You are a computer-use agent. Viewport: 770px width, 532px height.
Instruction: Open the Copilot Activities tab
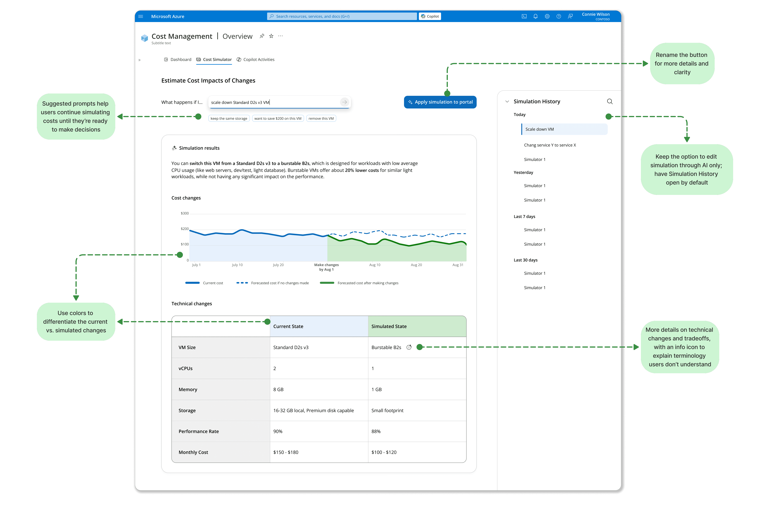[x=255, y=60]
